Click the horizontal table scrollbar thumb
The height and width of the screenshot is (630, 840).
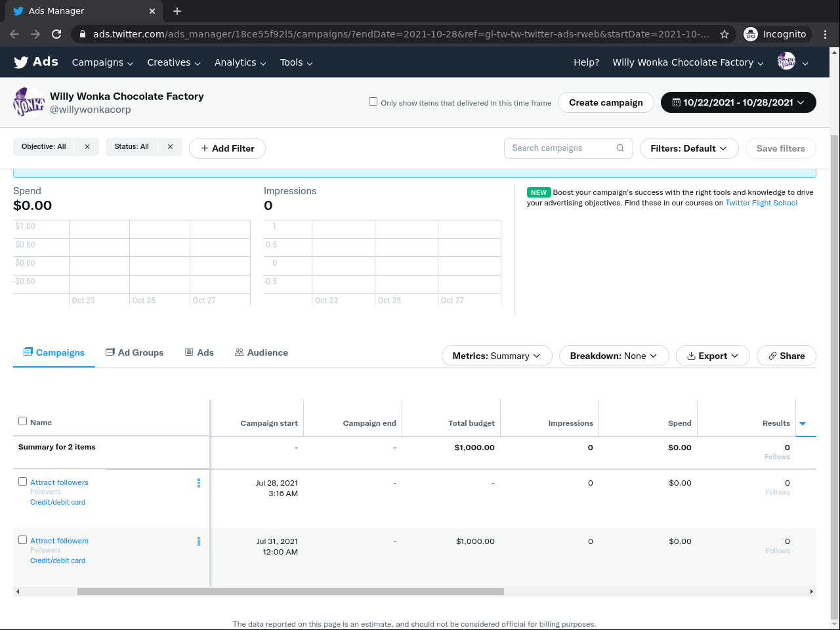291,591
